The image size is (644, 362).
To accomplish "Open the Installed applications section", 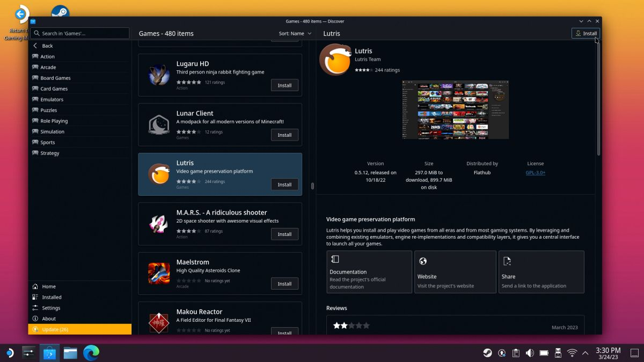I will tap(52, 297).
